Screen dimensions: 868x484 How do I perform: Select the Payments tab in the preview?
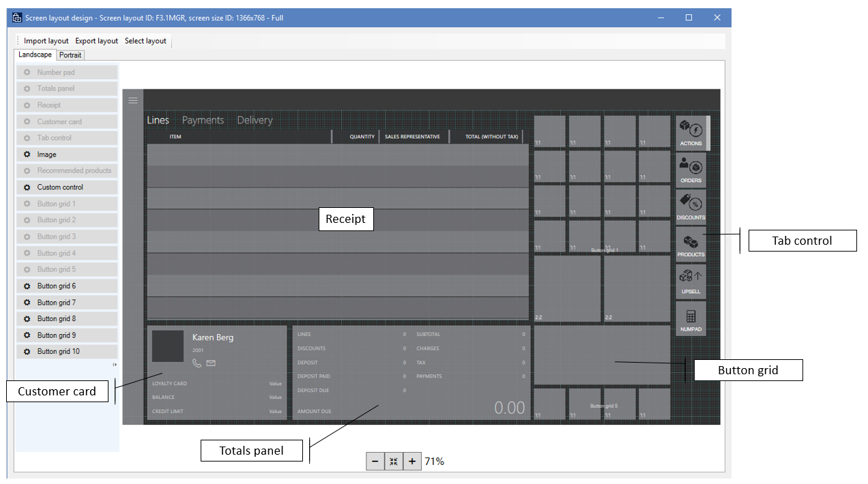coord(203,120)
